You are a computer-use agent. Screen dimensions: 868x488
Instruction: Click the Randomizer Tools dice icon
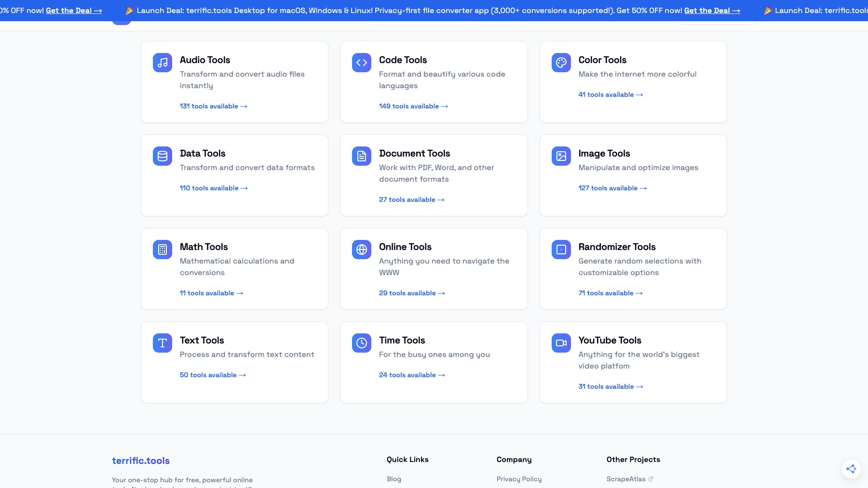click(561, 250)
